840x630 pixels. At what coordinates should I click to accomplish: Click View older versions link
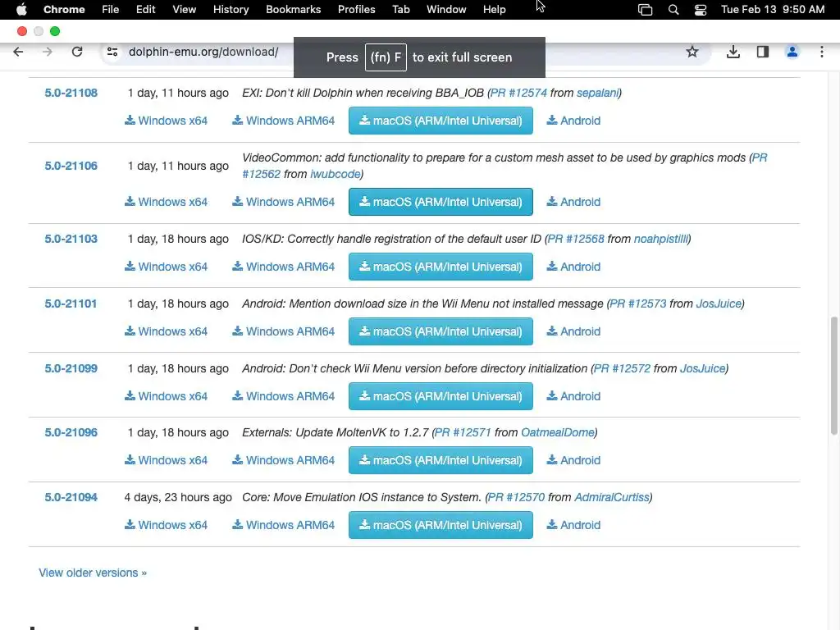[93, 573]
